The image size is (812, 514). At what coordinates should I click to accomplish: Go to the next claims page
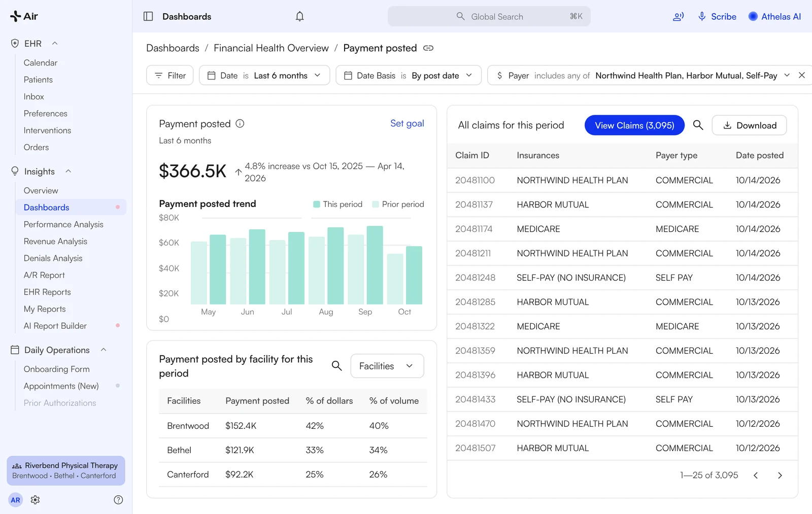click(780, 475)
